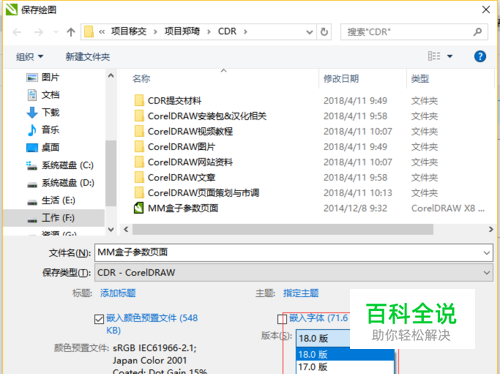
Task: Open the 保存类型 CDR - CorelDRAW dropdown
Action: [293, 273]
